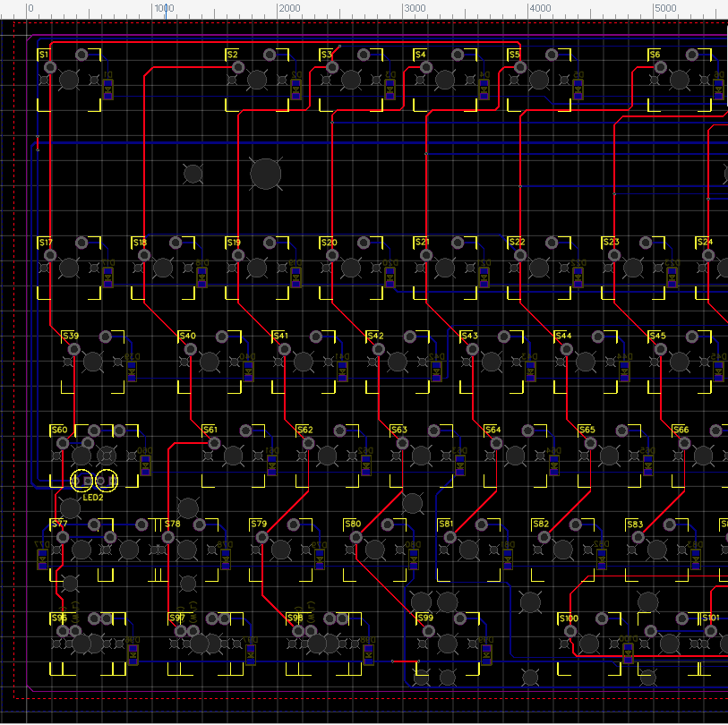The height and width of the screenshot is (725, 728).
Task: Select the switch footprint S1
Action: 69,81
